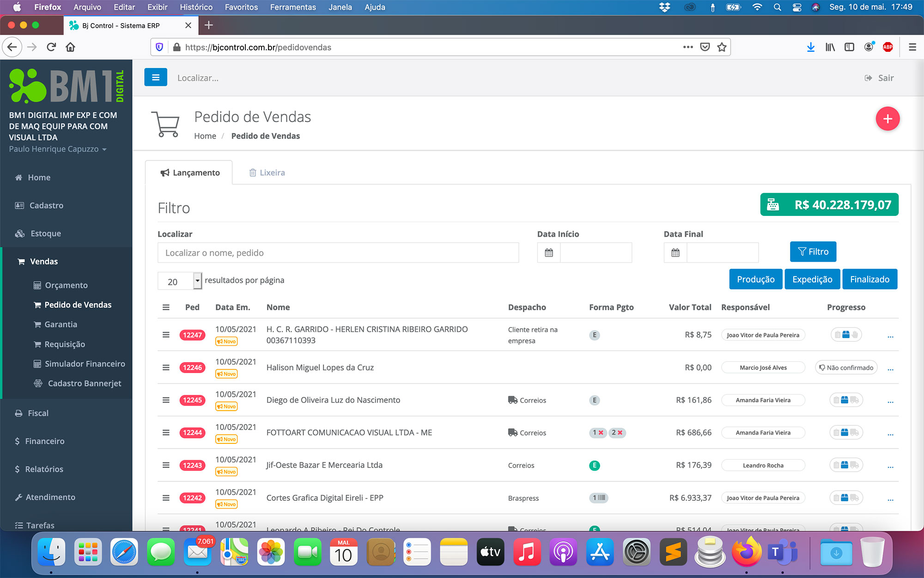Image resolution: width=924 pixels, height=578 pixels.
Task: Click the green R$ 40.228.179,07 total badge
Action: click(x=829, y=205)
